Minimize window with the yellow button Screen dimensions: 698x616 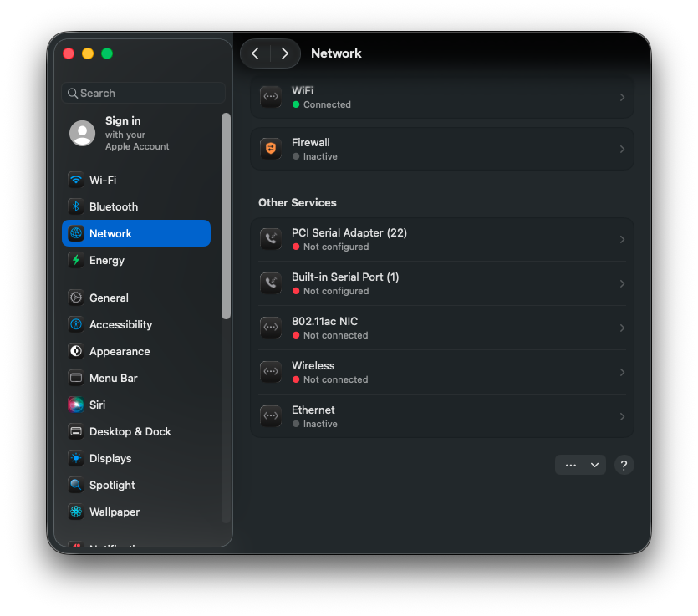point(88,53)
